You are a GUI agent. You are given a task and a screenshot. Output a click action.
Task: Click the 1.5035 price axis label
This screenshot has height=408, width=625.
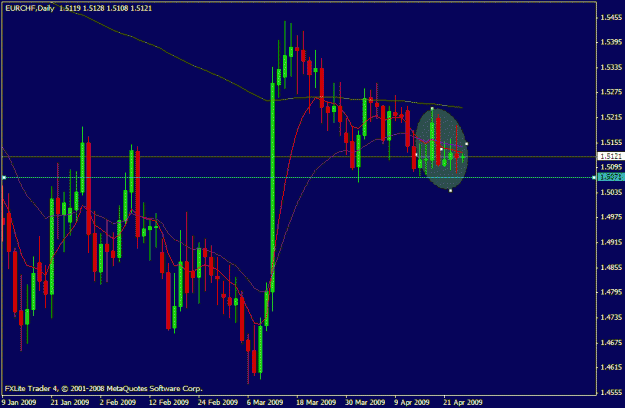tap(611, 192)
